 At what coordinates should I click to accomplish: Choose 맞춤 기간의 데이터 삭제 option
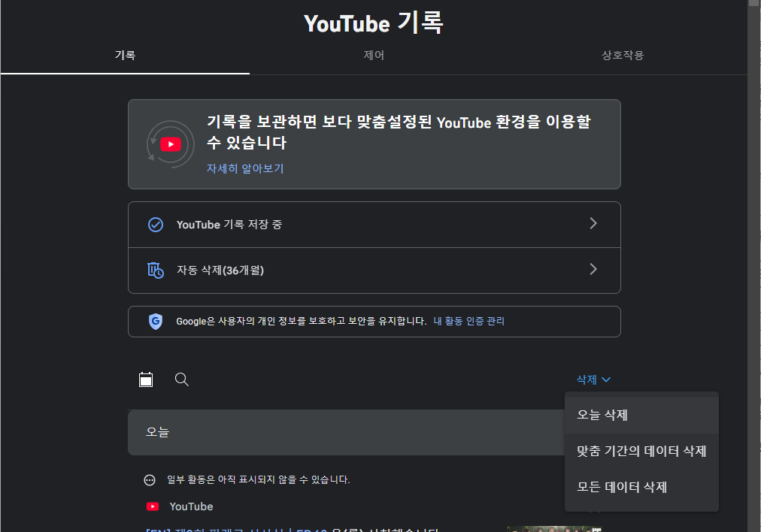pyautogui.click(x=641, y=451)
